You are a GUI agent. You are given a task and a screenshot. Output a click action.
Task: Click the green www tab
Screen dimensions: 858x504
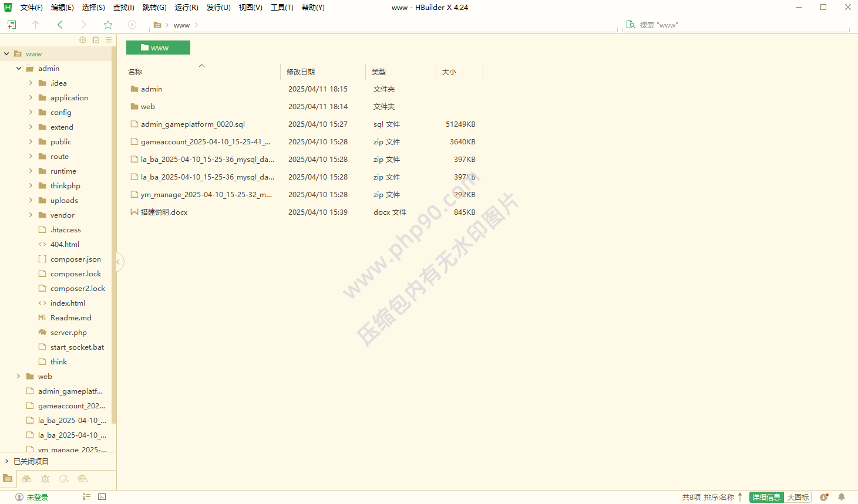pos(158,48)
